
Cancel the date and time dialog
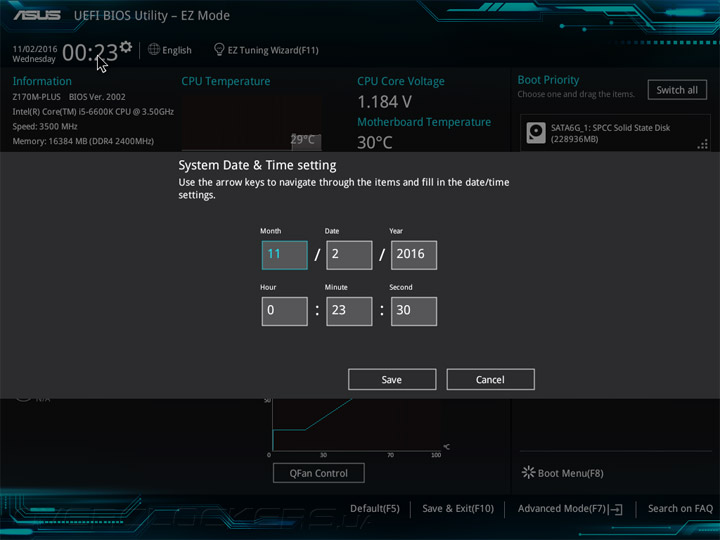pos(490,379)
